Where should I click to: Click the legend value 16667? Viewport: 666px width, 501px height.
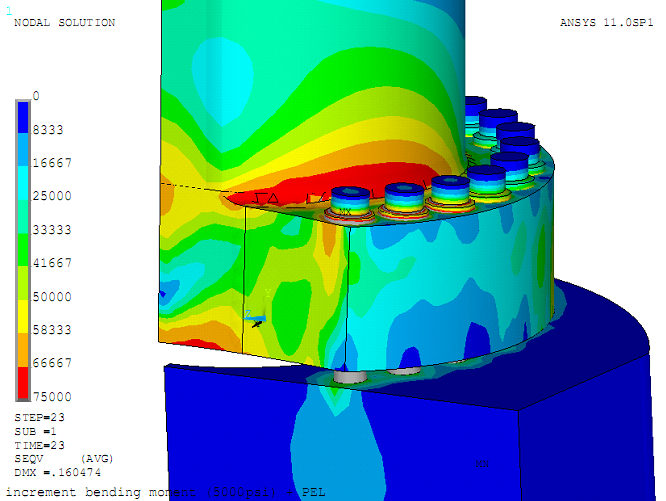[x=52, y=163]
